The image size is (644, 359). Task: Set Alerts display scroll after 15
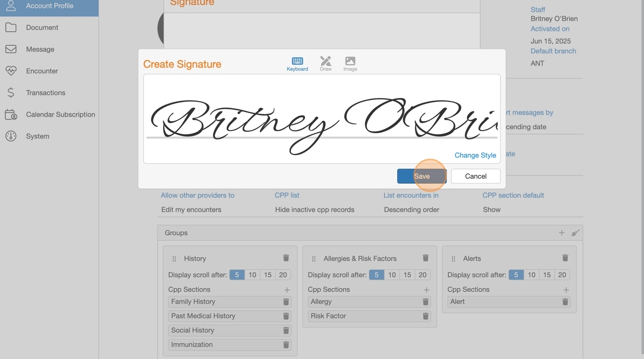tap(547, 275)
